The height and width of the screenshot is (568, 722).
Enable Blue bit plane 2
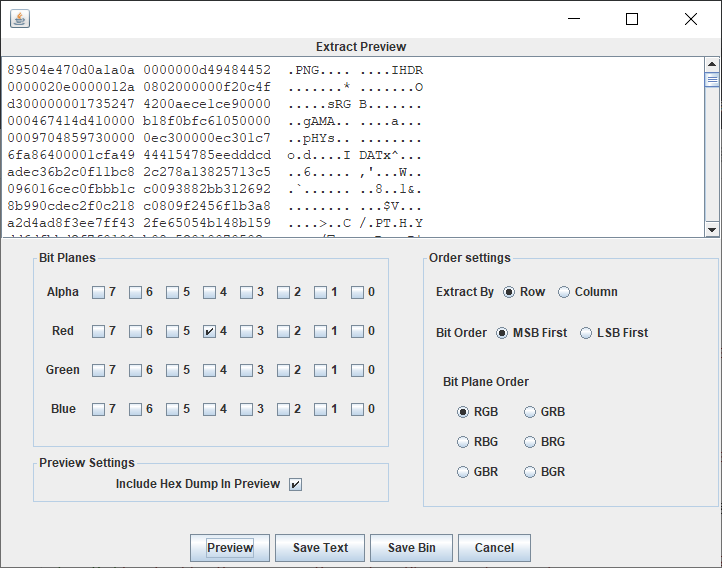tap(283, 410)
